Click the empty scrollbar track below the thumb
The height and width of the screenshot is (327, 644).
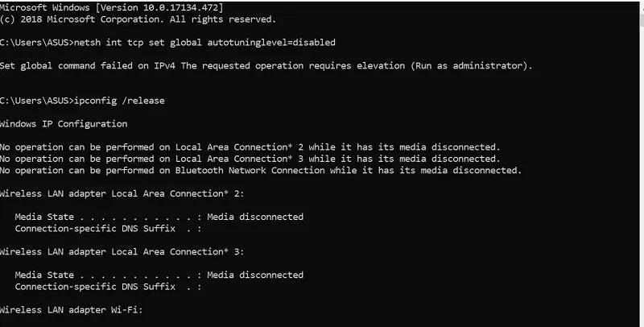(642, 176)
